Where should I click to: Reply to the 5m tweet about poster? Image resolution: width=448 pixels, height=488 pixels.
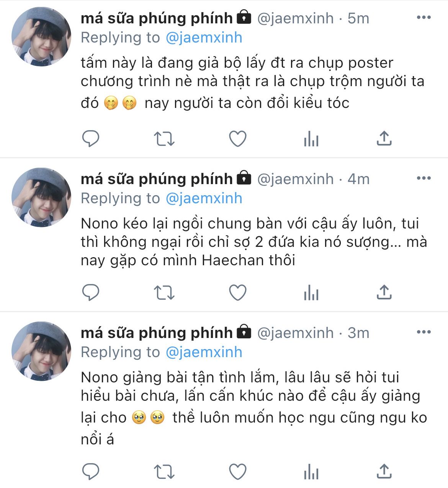click(x=91, y=139)
